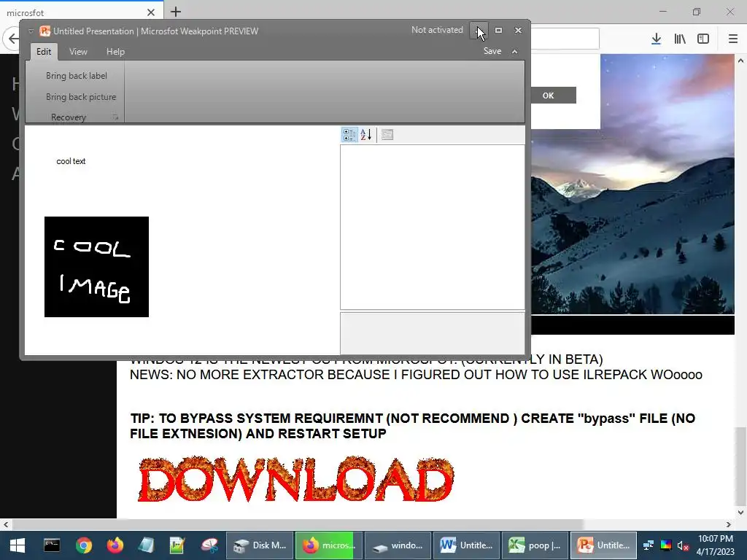Click the muted volume tray icon

point(683,545)
